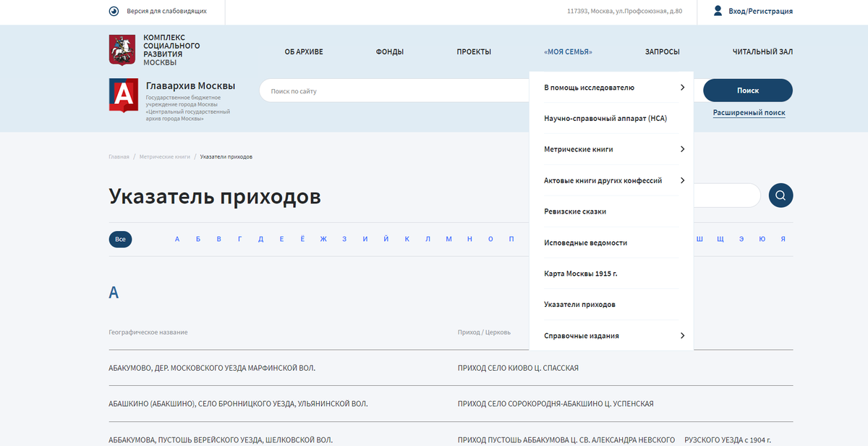Click the user profile icon

718,11
